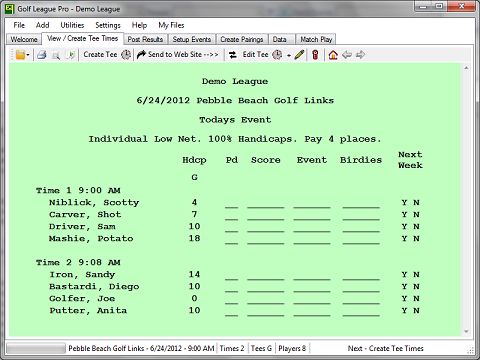Open the Settings menu
This screenshot has height=360, width=480.
pos(108,25)
